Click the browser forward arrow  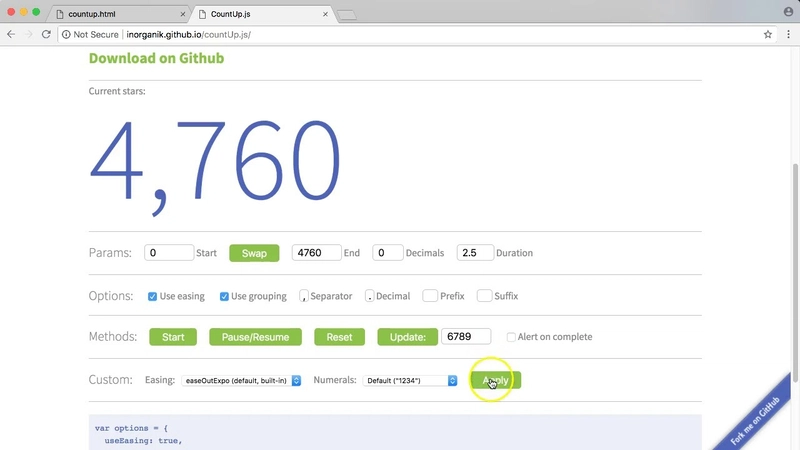(x=29, y=34)
